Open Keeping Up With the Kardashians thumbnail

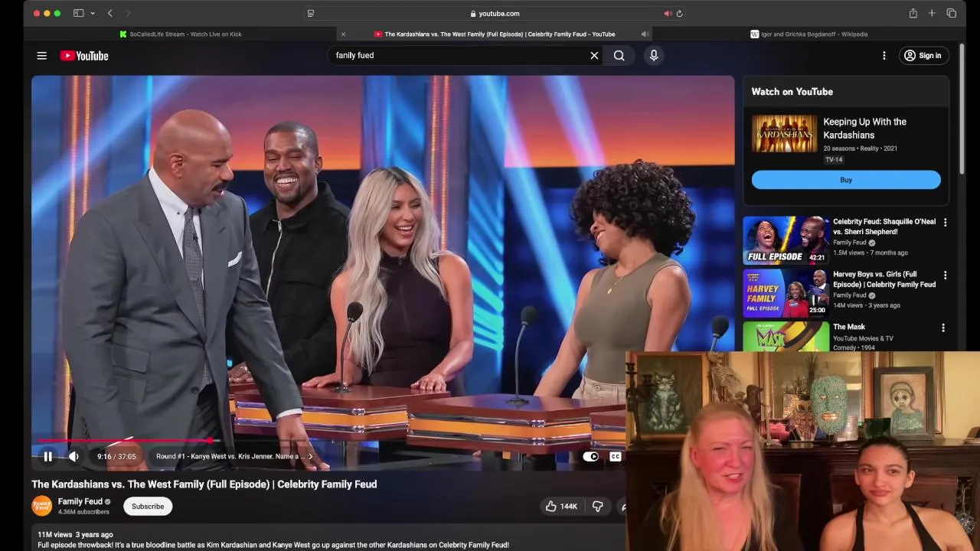click(x=784, y=134)
